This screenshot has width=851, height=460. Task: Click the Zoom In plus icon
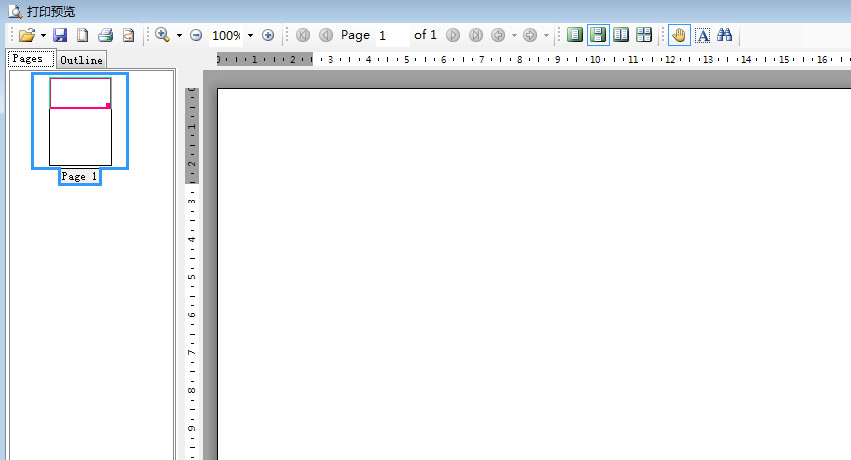click(x=268, y=35)
